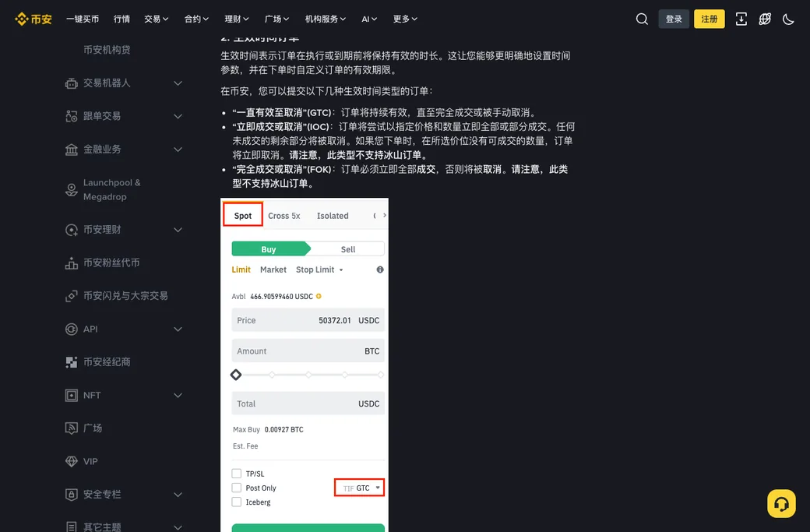
Task: Open the 理财 top menu
Action: tap(237, 19)
